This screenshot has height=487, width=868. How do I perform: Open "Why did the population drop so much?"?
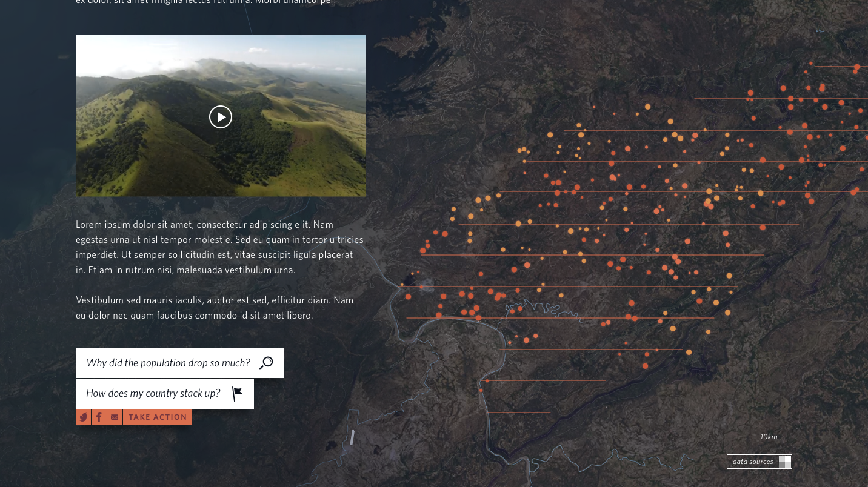point(169,363)
